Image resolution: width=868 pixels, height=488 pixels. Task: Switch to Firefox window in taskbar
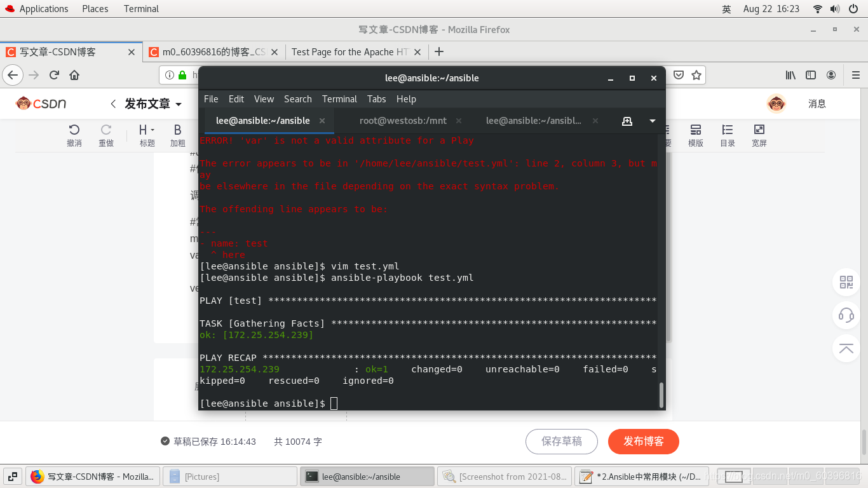pyautogui.click(x=93, y=477)
